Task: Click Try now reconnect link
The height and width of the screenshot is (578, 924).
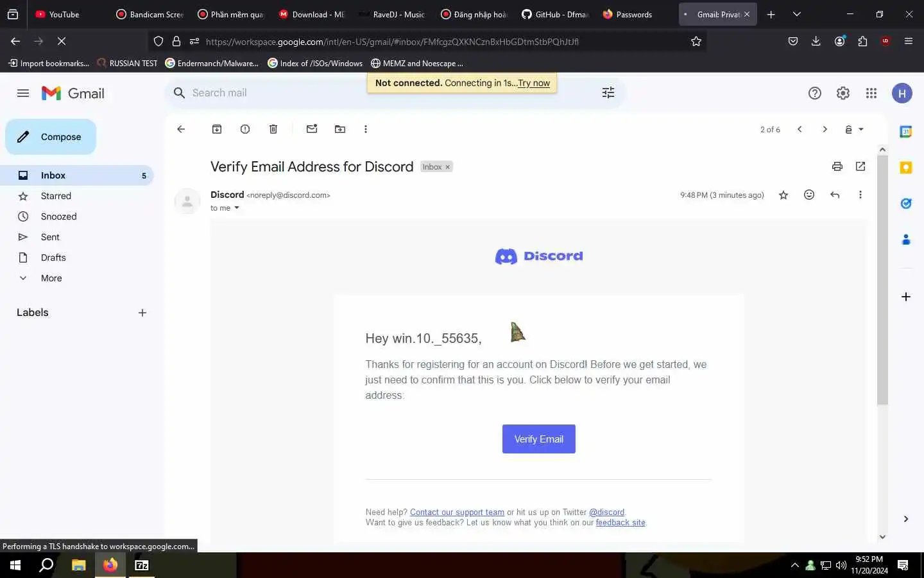Action: click(534, 83)
